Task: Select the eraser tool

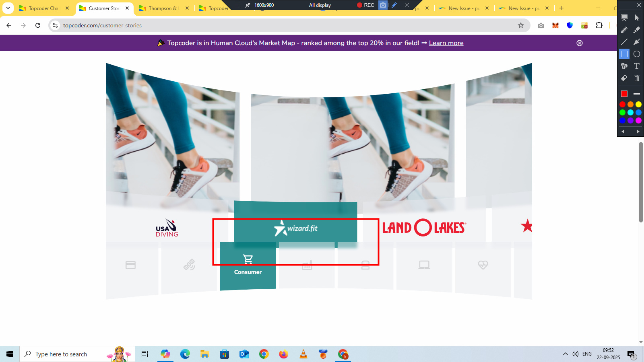Action: [x=624, y=78]
